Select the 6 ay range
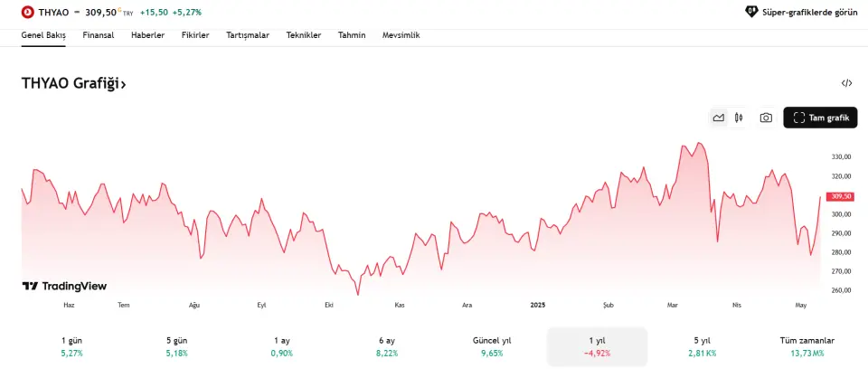The image size is (868, 378). coord(387,346)
